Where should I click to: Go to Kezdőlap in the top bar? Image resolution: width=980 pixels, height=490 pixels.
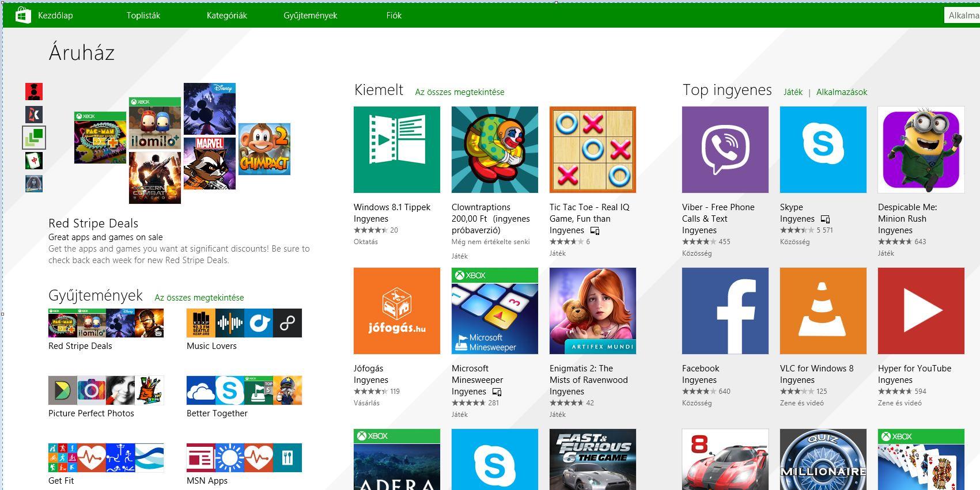tap(55, 16)
